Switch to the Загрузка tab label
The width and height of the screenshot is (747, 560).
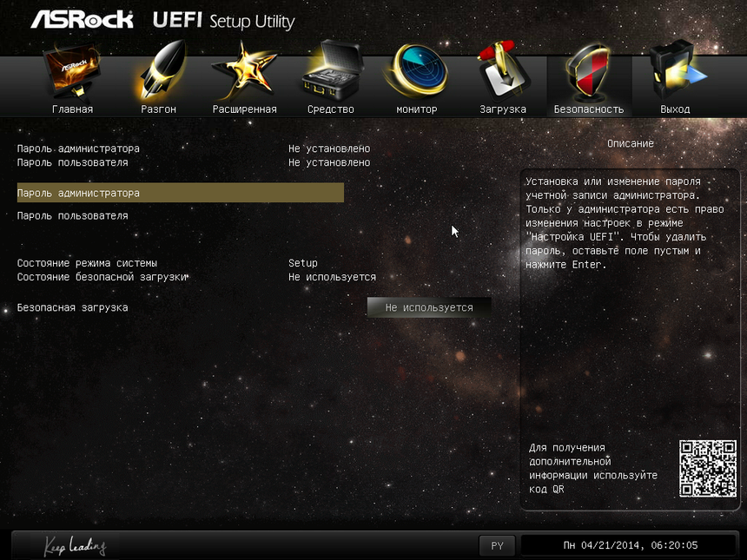[x=503, y=109]
